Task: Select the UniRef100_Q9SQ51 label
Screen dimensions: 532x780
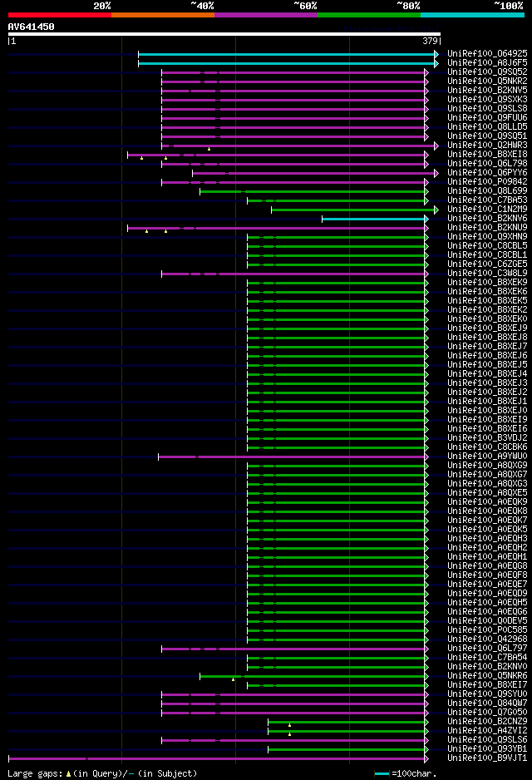Action: pyautogui.click(x=487, y=136)
